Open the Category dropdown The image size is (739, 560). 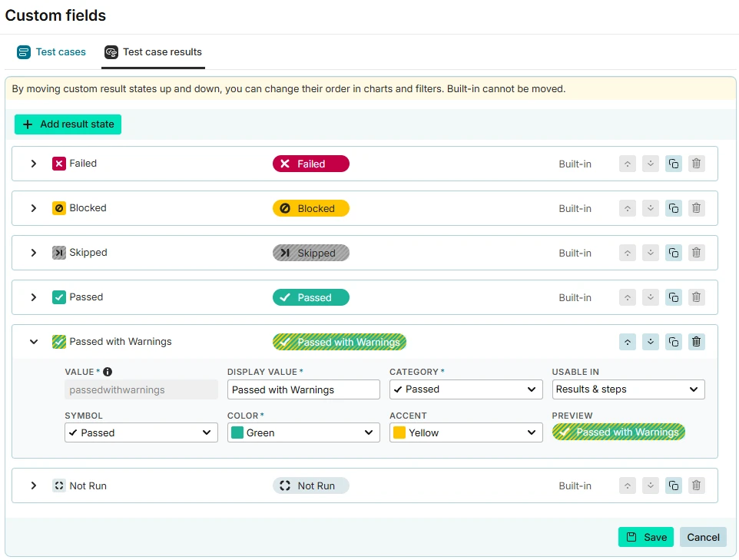466,389
